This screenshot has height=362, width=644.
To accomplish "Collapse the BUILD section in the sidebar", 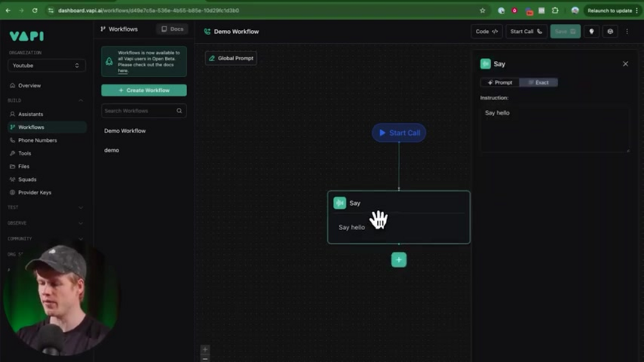I will click(80, 100).
